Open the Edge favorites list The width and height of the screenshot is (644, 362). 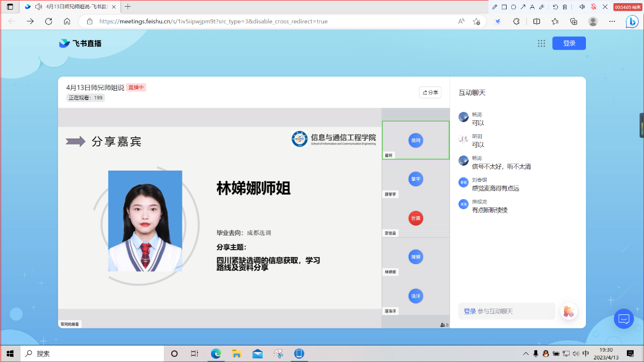[555, 21]
